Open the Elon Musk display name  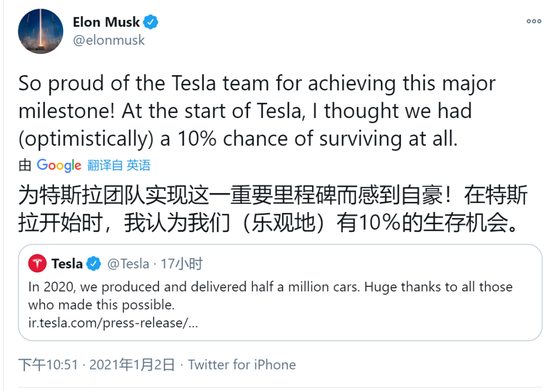(x=106, y=22)
